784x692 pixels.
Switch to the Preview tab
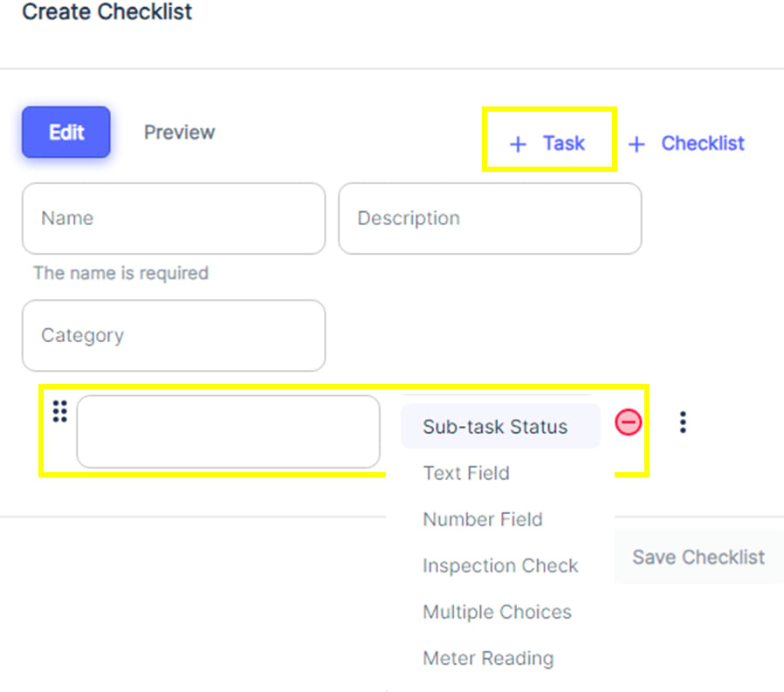pos(179,133)
